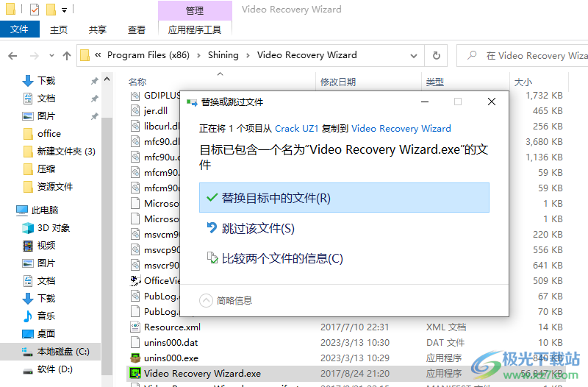Open the 压缩 folder in sidebar
588x387 pixels.
[46, 169]
